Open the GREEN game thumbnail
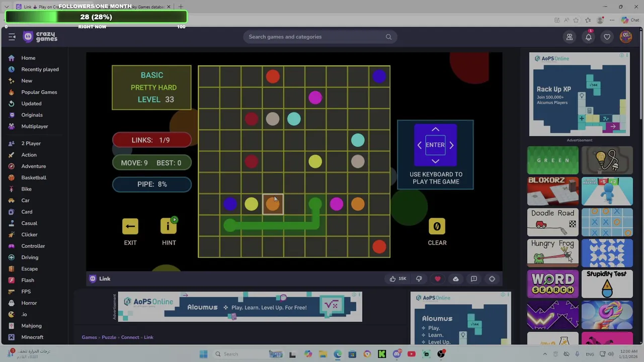The height and width of the screenshot is (362, 644). coord(553,160)
